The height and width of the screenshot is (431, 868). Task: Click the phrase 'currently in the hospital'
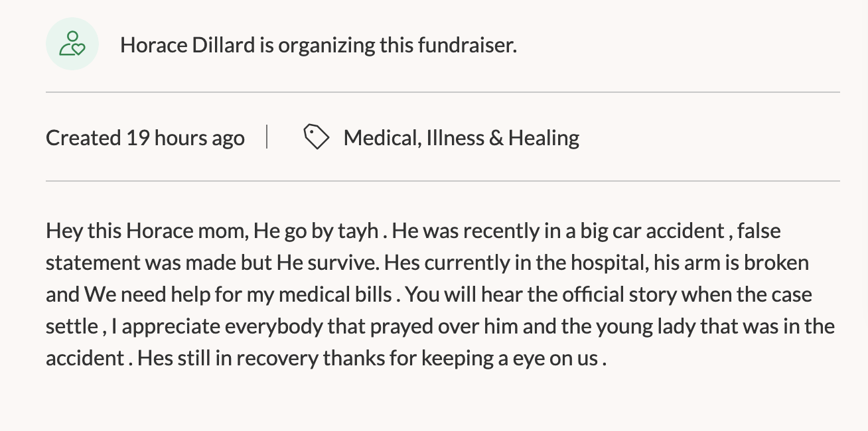pos(536,263)
